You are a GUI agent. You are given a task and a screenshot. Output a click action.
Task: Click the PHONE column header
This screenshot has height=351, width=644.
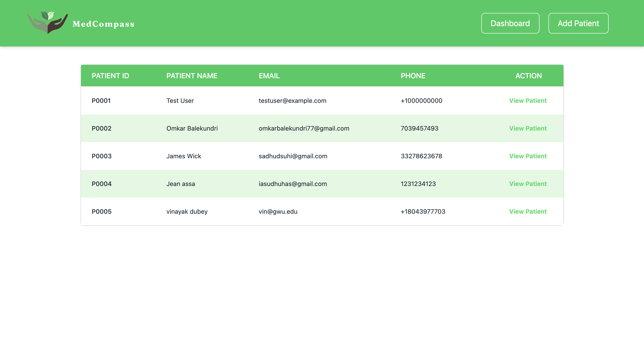(413, 76)
